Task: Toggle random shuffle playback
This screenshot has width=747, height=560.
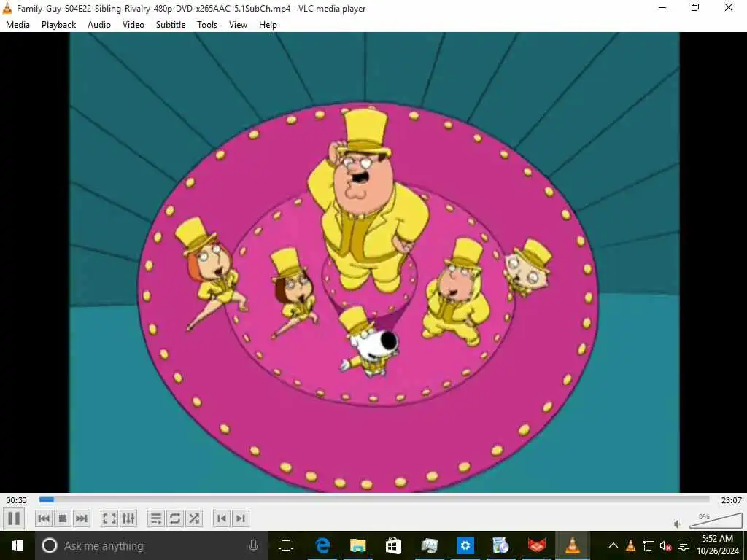Action: 194,518
